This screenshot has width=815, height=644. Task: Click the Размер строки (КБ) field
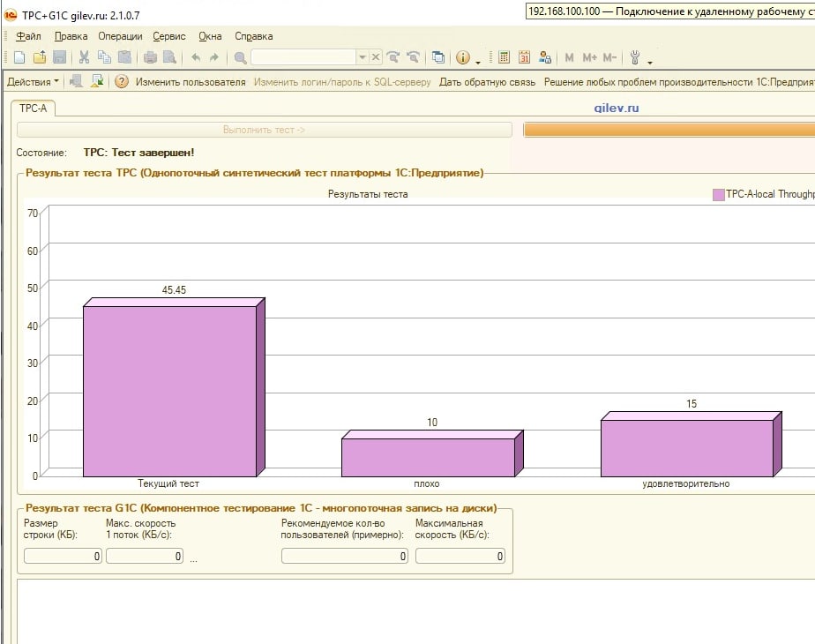point(63,556)
